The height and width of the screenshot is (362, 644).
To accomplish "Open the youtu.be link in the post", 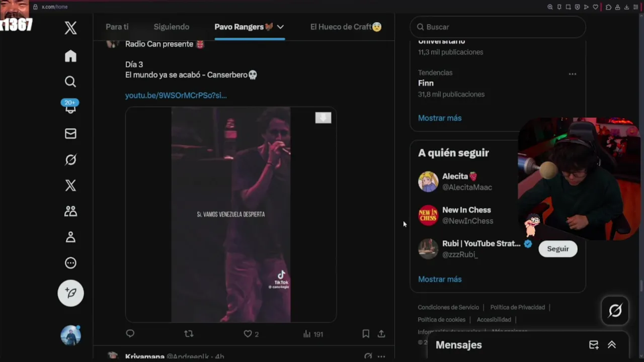I will (x=176, y=95).
